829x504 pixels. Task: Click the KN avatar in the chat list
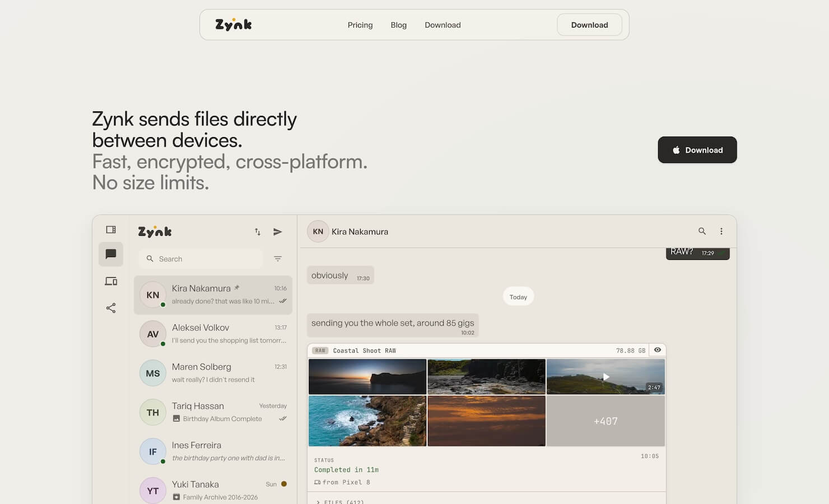click(153, 295)
